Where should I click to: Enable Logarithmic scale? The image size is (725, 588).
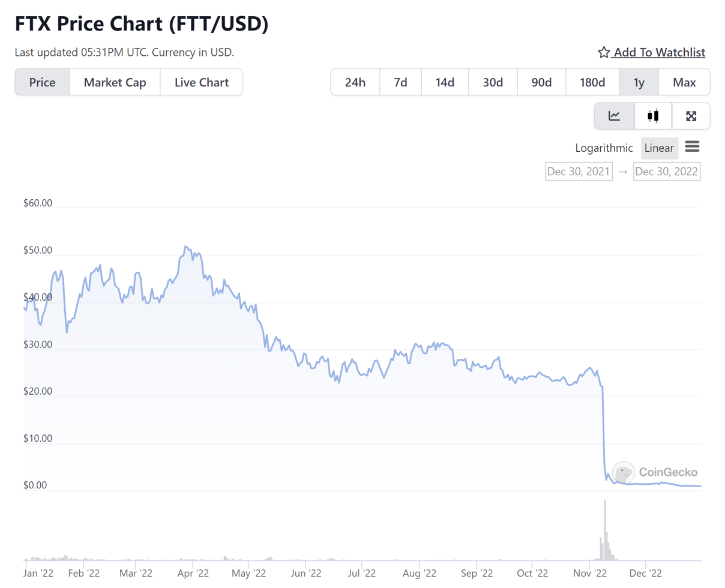pos(604,148)
